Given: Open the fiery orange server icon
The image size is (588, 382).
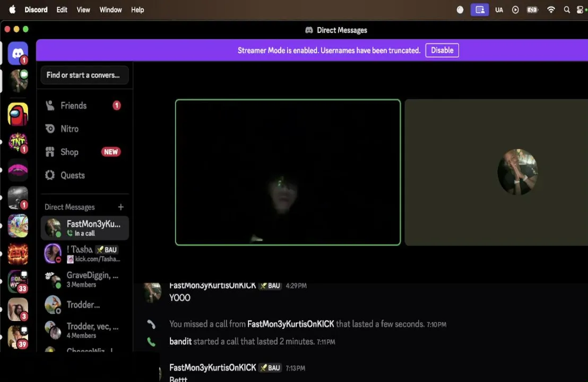Looking at the screenshot, I should 18,254.
